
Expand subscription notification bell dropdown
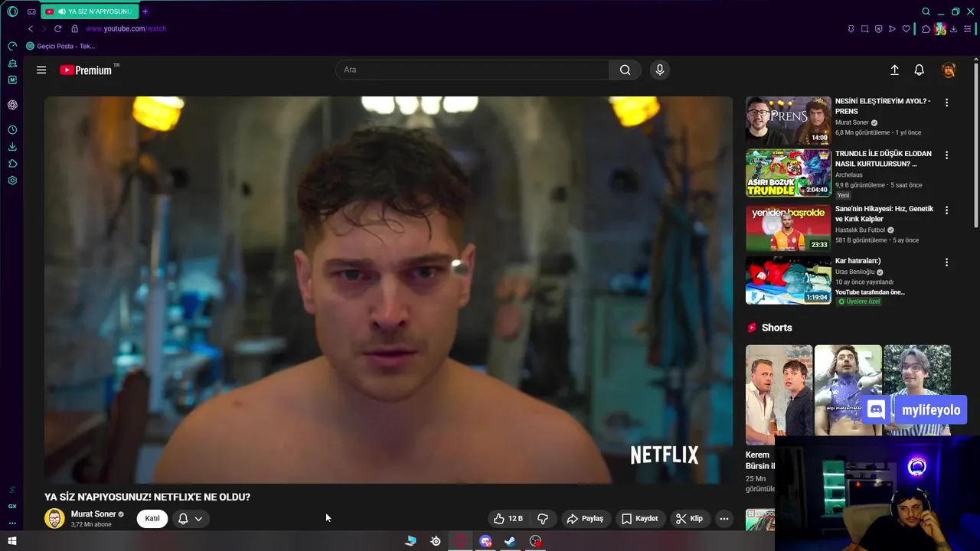coord(190,518)
